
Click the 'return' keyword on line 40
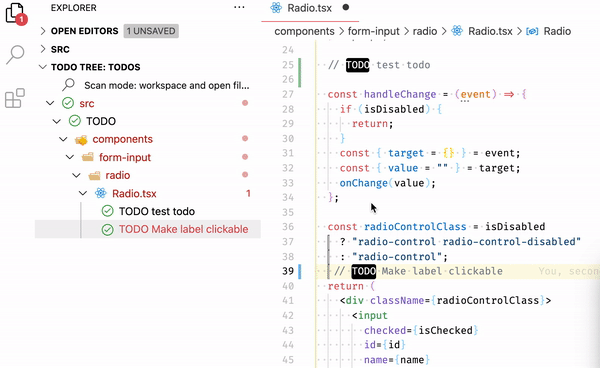tap(346, 286)
